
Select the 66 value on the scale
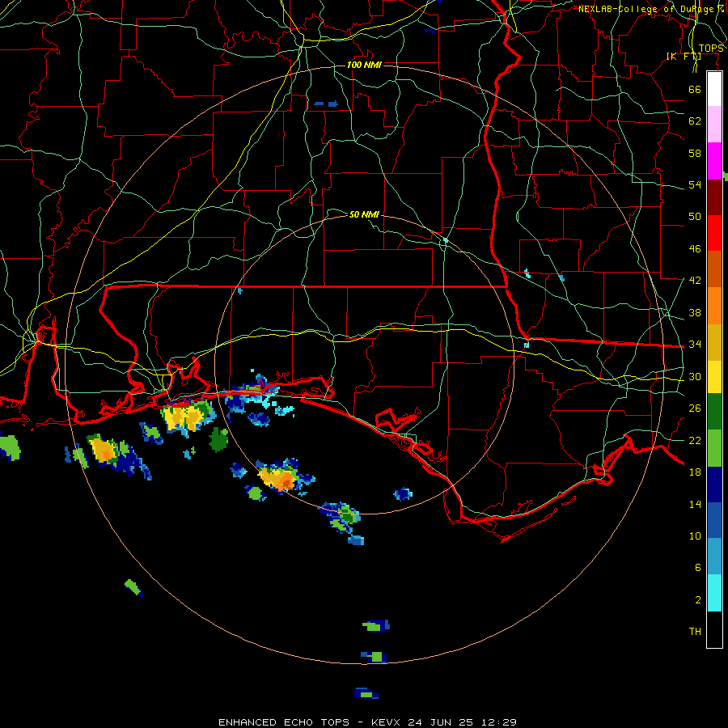pos(695,89)
